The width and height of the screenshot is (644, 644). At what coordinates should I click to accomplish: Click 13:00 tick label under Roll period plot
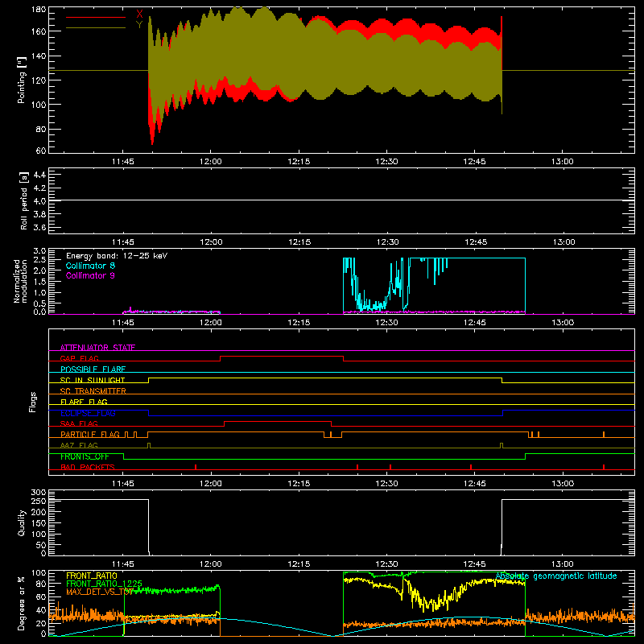point(564,242)
